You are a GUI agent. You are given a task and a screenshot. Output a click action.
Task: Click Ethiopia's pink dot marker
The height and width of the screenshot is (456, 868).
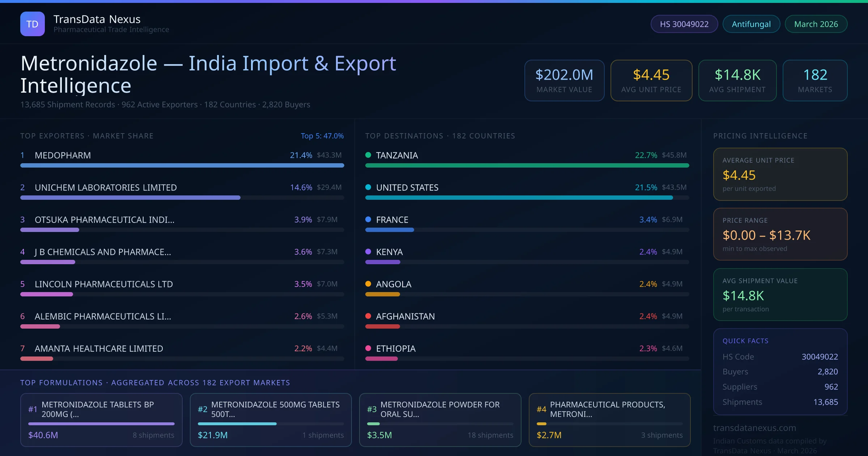(x=368, y=349)
